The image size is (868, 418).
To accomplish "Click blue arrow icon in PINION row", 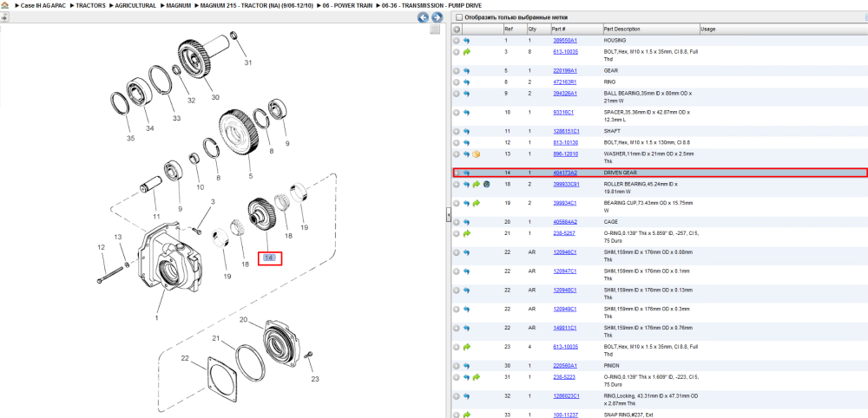I will (x=467, y=366).
